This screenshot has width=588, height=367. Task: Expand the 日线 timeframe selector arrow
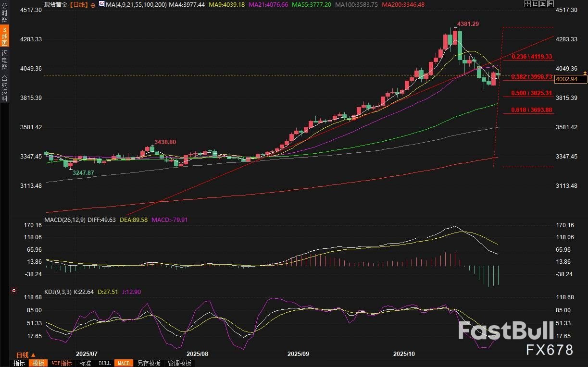pyautogui.click(x=32, y=354)
